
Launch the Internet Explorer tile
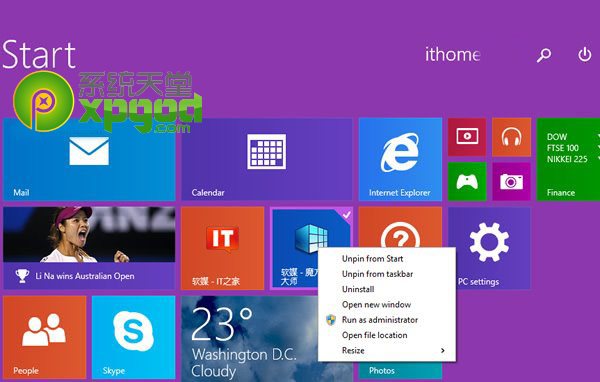400,159
